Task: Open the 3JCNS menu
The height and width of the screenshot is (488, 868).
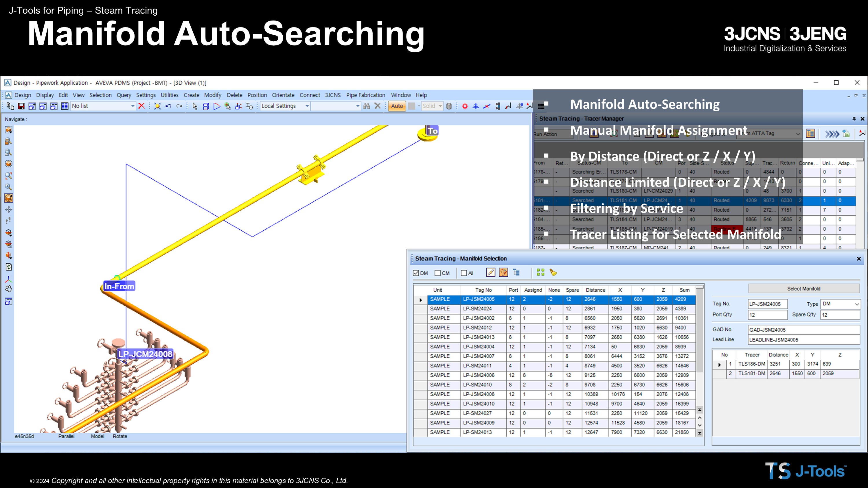Action: coord(332,95)
